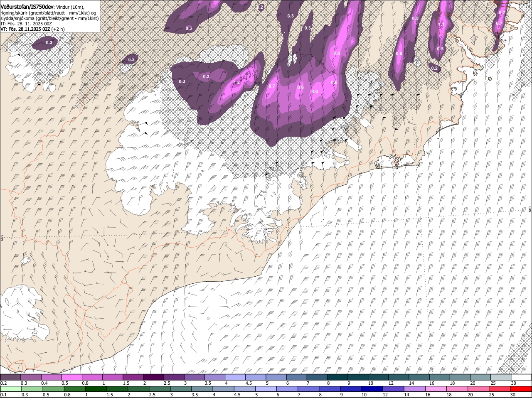532x398 pixels.
Task: Select the dark blue 10 swatch in lower legend
Action: coord(372,389)
